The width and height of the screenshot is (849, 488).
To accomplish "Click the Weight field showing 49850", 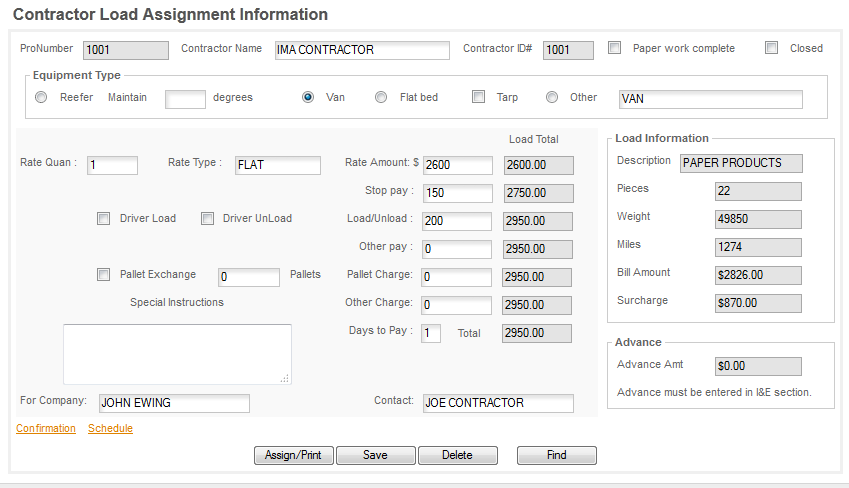I will point(759,220).
